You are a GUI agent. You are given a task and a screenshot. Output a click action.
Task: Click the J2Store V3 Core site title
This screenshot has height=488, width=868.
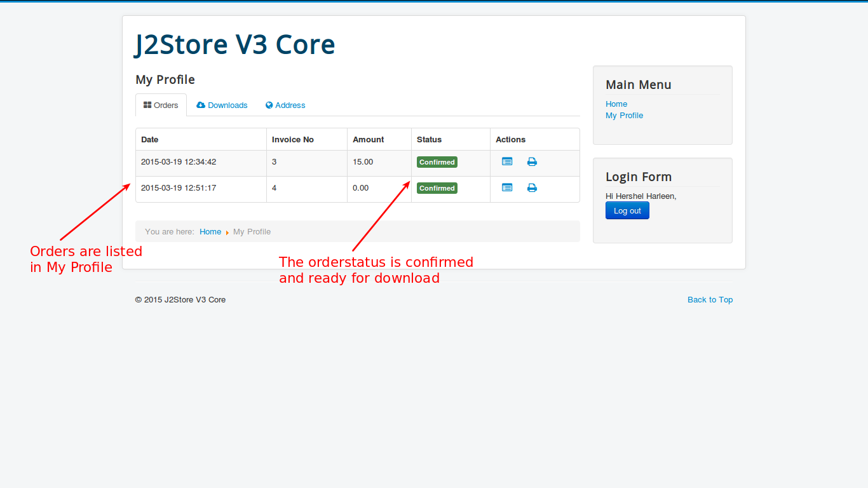tap(235, 44)
